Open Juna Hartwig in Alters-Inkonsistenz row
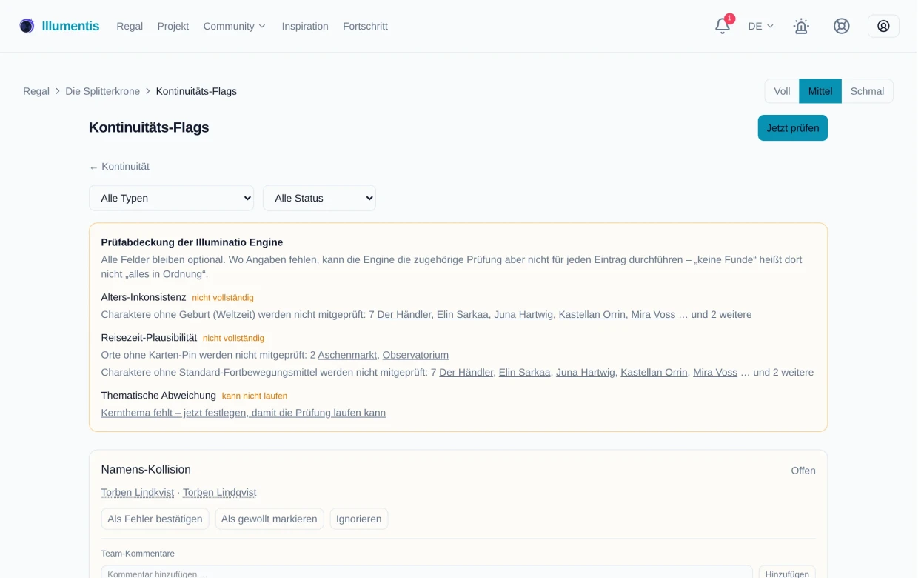The height and width of the screenshot is (578, 924). point(523,314)
